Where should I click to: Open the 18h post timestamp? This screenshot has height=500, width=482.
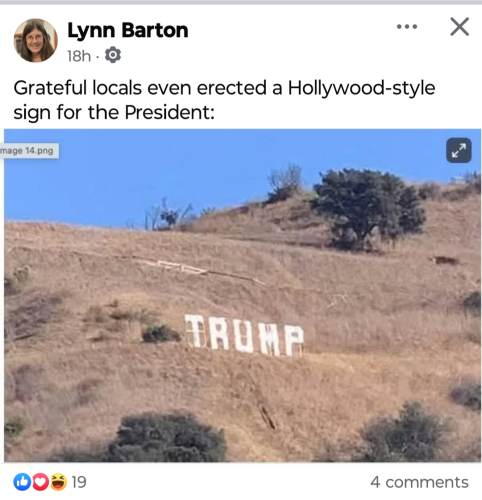[x=79, y=56]
